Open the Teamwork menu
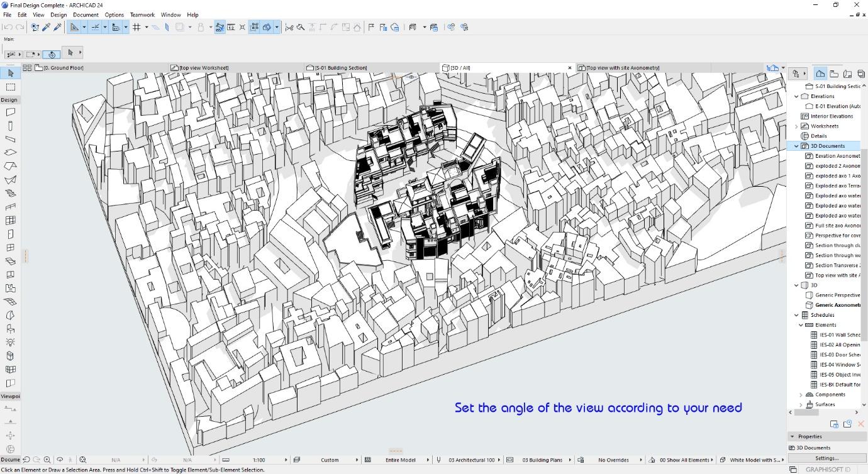 pyautogui.click(x=142, y=14)
